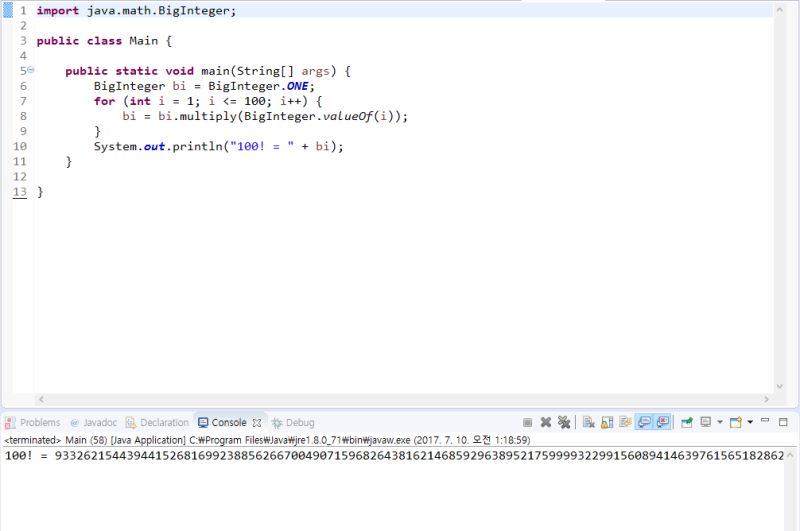Open the Open Console dropdown arrow
Screen dimensions: 800x531
pyautogui.click(x=750, y=422)
